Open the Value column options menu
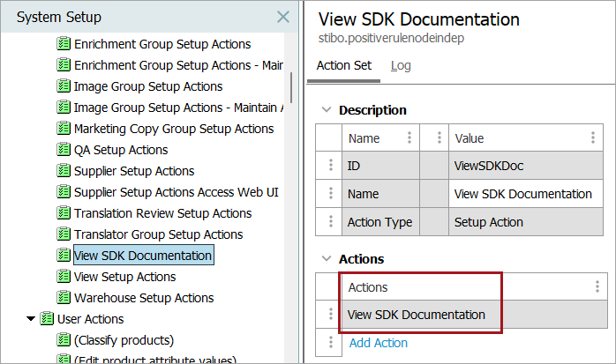The image size is (616, 364). 593,137
